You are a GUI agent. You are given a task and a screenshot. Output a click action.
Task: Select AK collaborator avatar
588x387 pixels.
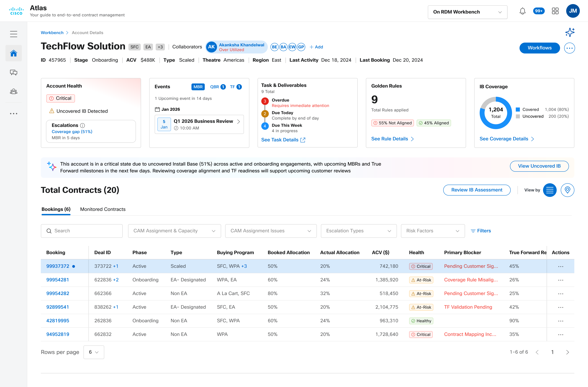click(211, 47)
